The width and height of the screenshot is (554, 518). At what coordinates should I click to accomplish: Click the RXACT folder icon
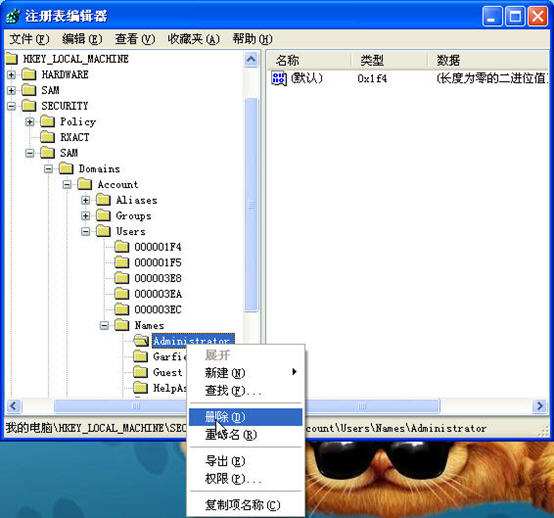tap(47, 136)
